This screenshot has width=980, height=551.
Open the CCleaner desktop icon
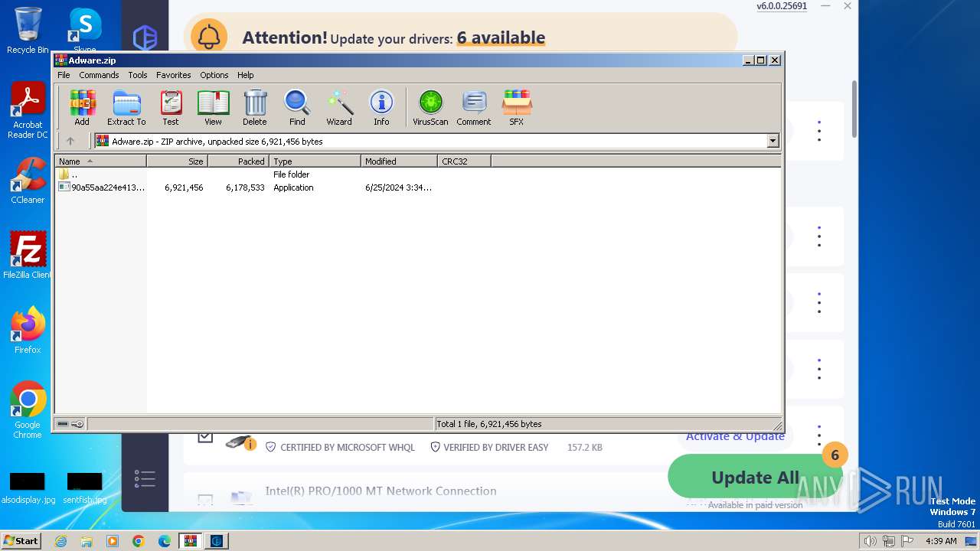point(28,181)
